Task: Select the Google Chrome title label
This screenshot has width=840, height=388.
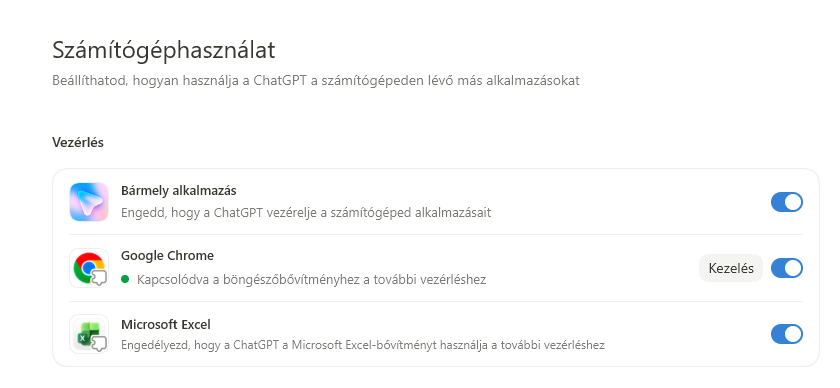Action: 167,256
